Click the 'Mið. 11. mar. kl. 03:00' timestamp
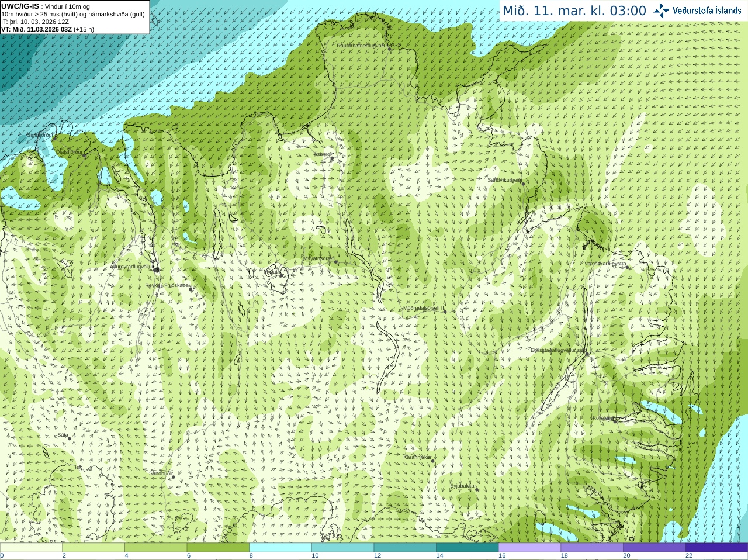This screenshot has height=560, width=748. coord(574,11)
